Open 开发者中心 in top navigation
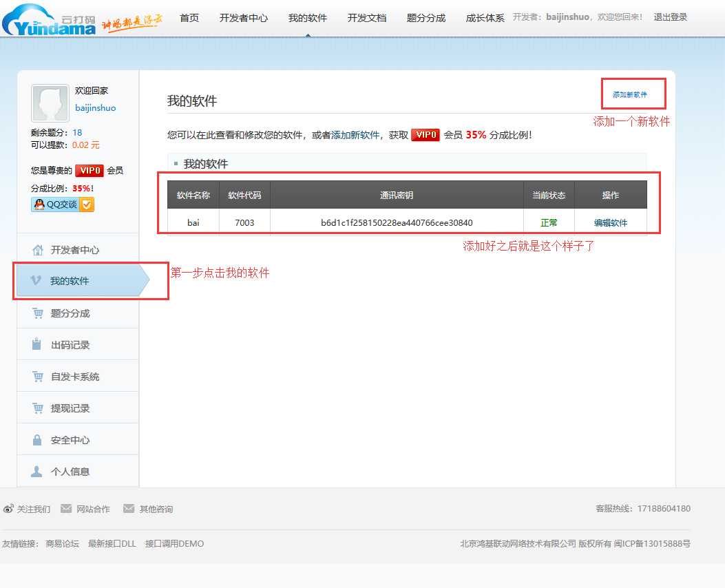Screen dimensions: 725x588 244,18
